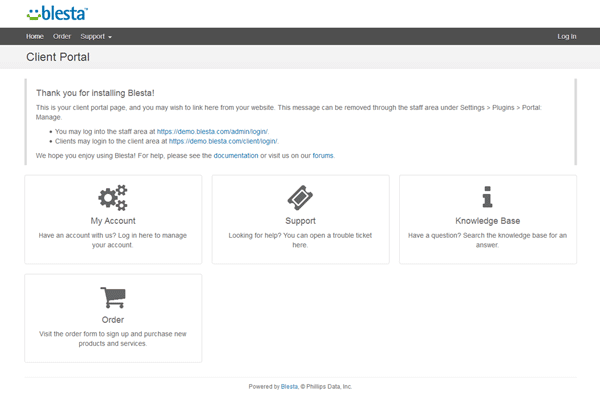Open the Home menu item

coord(35,36)
